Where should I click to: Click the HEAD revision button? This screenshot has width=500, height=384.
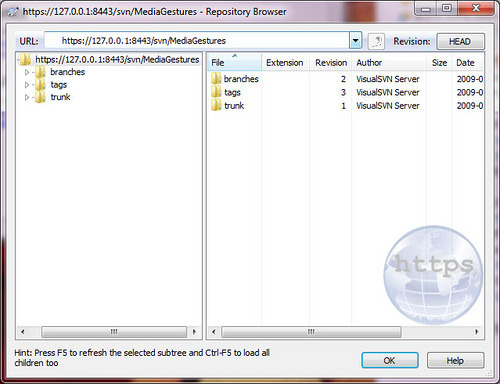click(x=460, y=42)
